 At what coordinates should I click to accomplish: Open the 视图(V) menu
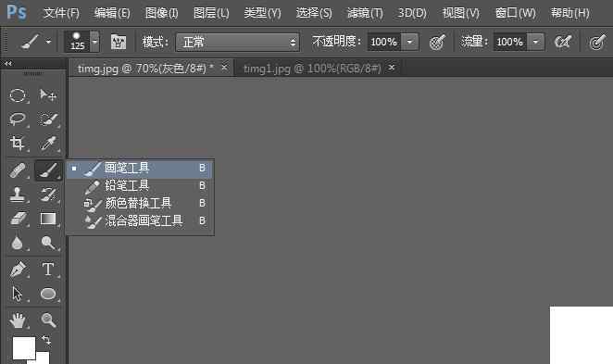point(461,13)
